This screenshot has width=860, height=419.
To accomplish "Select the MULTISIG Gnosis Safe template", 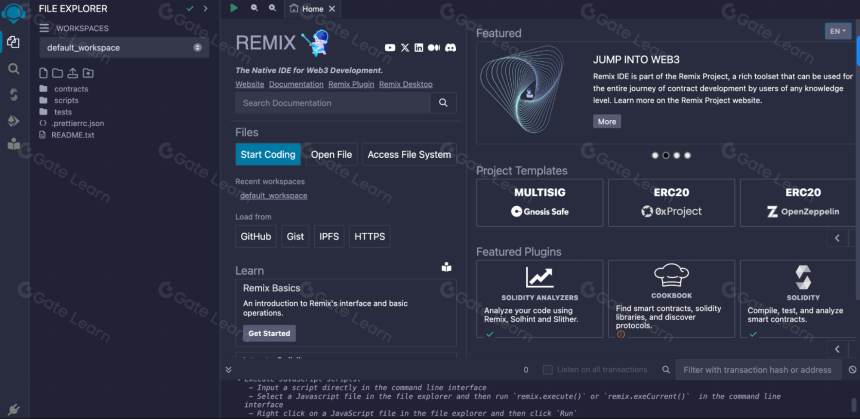I will [540, 202].
